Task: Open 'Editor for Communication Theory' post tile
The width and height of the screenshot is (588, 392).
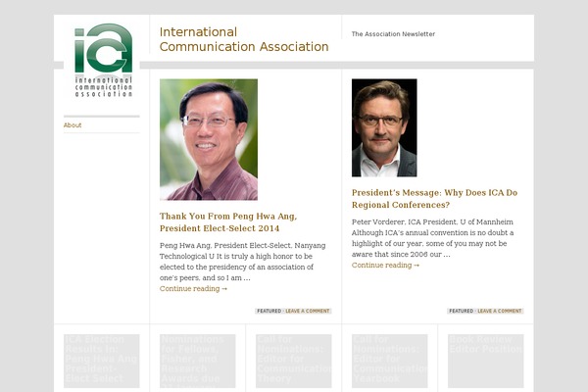Action: click(x=294, y=361)
